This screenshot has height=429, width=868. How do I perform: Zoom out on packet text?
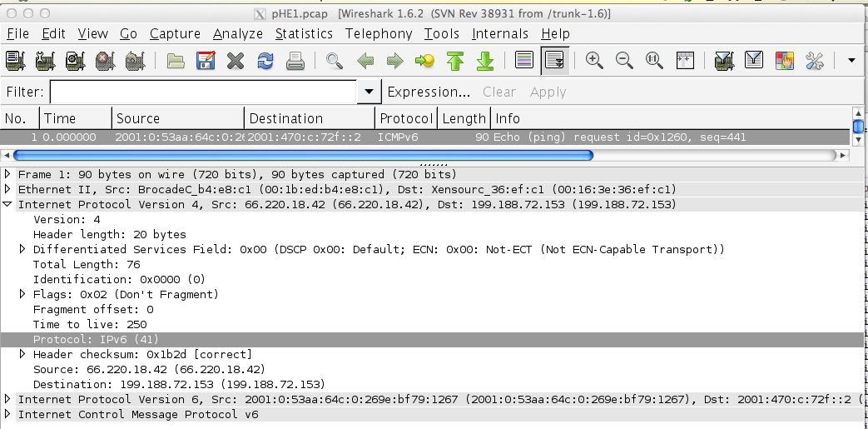624,61
